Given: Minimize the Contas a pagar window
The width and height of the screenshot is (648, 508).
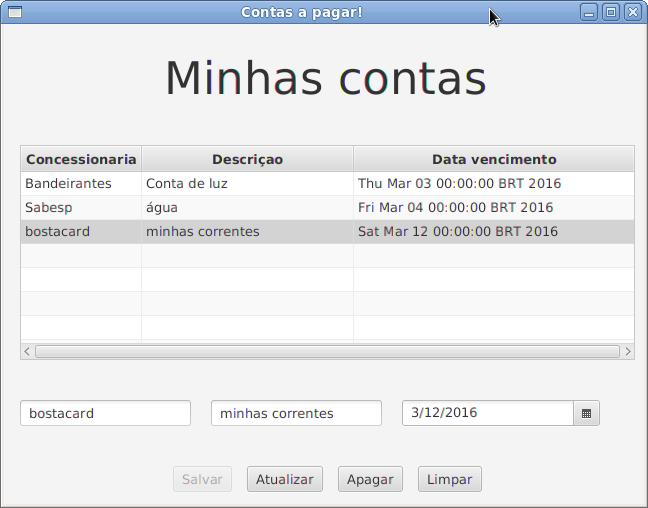Looking at the screenshot, I should (590, 12).
